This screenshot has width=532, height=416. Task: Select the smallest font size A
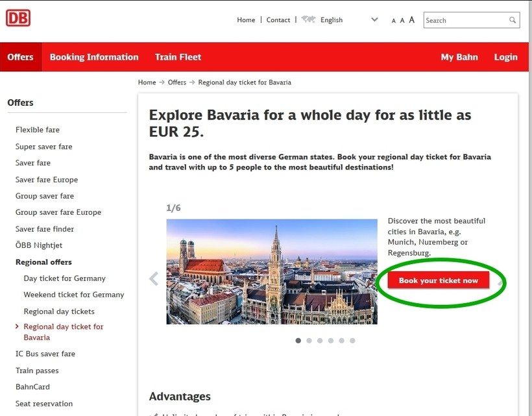tap(393, 21)
